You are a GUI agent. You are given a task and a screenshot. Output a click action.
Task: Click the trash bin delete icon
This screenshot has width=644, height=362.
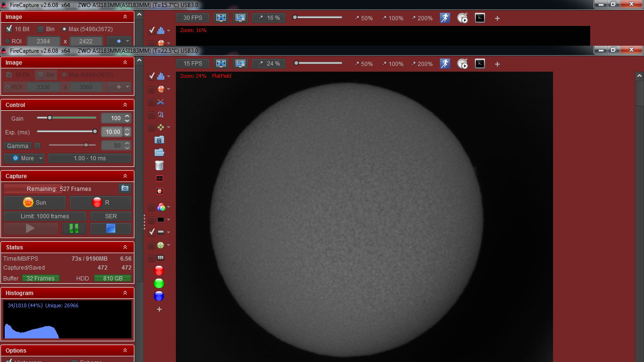[159, 165]
